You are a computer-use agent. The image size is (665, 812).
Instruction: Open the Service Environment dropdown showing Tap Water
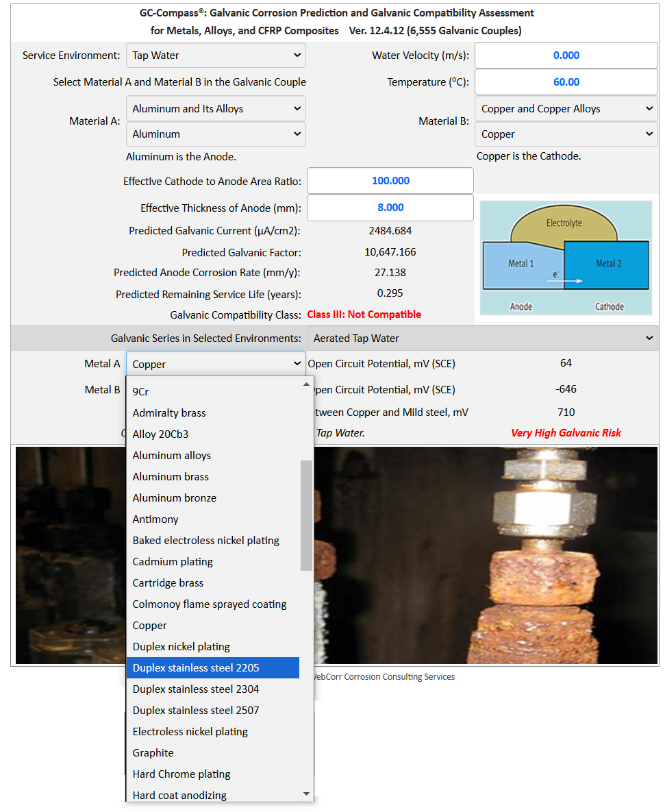coord(216,56)
